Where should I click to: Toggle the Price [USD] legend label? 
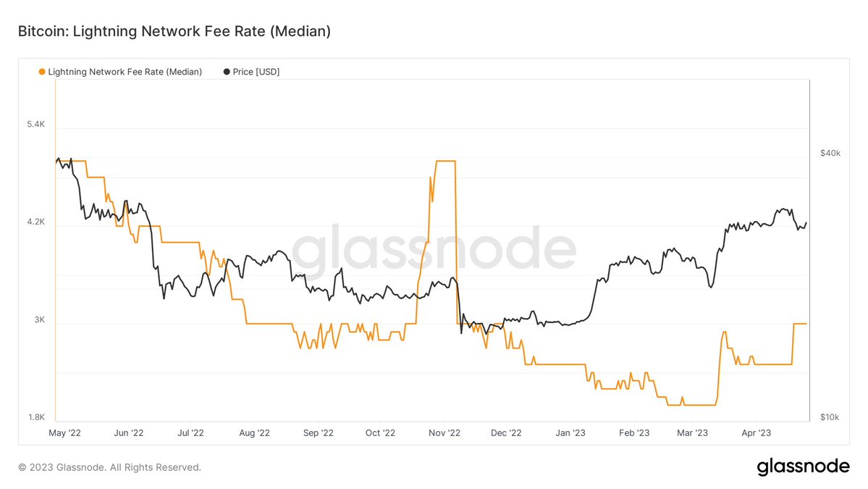pyautogui.click(x=256, y=72)
